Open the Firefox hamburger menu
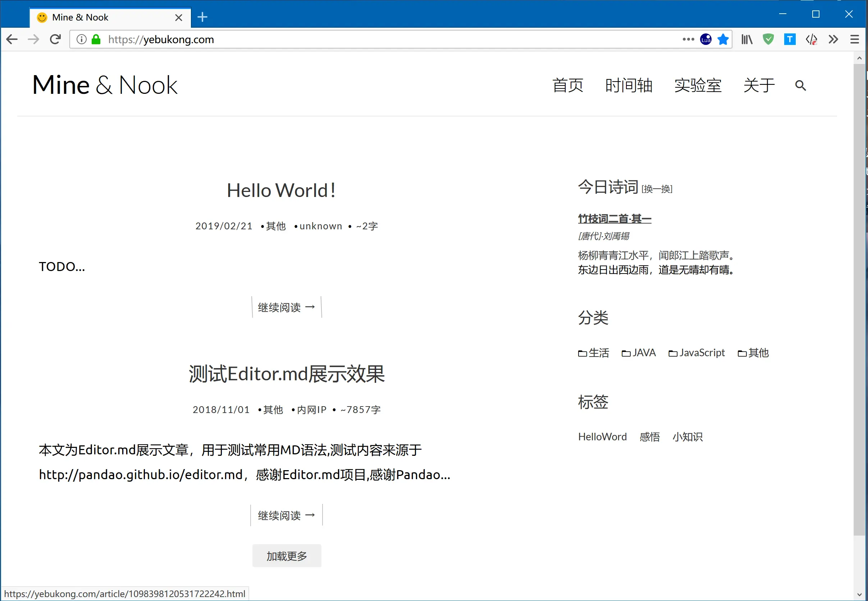 (x=854, y=39)
